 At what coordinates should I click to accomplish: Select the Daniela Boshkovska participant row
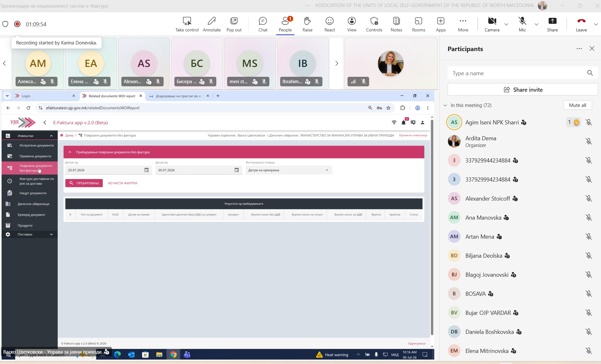tap(520, 332)
